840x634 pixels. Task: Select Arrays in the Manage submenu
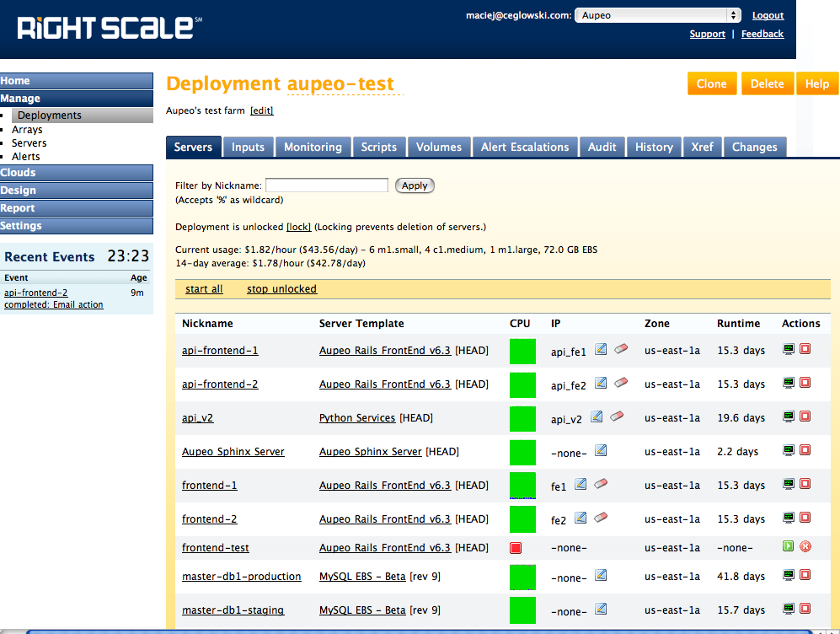tap(27, 130)
